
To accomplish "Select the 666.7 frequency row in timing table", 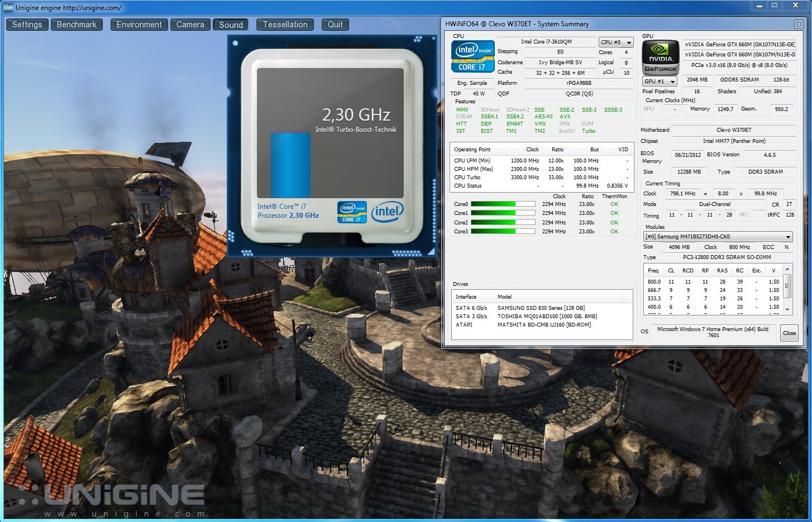I will tap(714, 290).
